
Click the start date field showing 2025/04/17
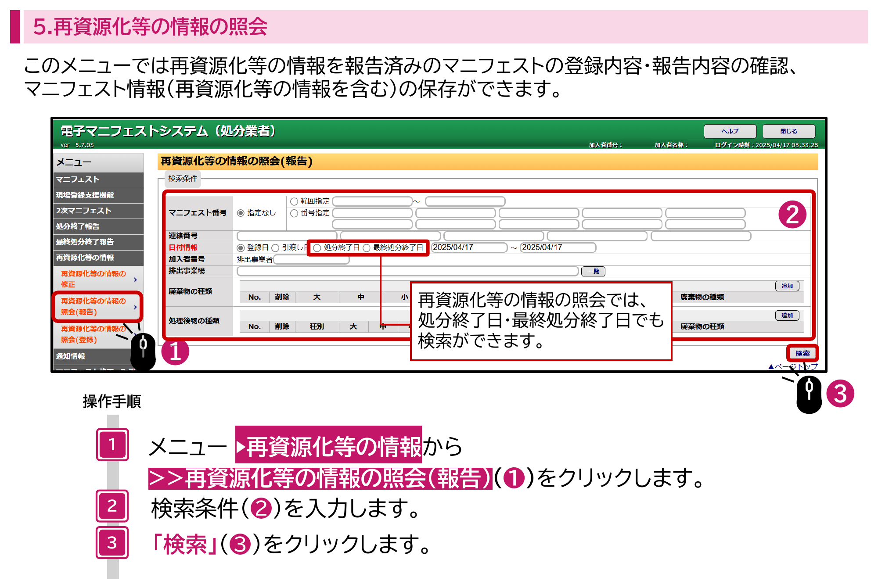point(469,247)
